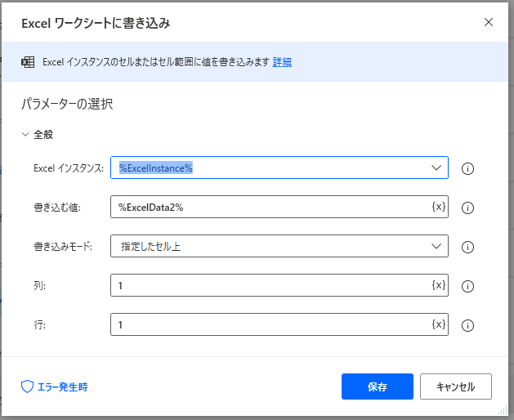Click into the 行 input field

point(271,324)
